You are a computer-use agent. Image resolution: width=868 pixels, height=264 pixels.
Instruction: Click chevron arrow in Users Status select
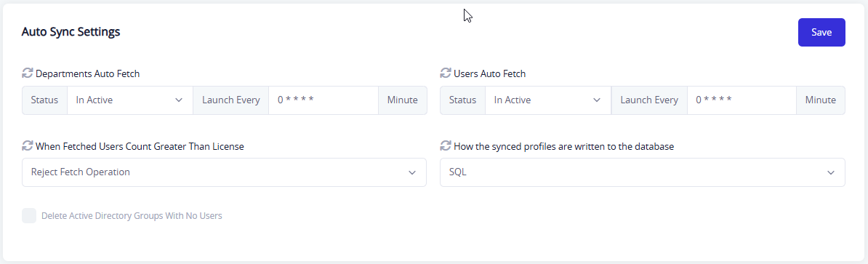point(597,100)
